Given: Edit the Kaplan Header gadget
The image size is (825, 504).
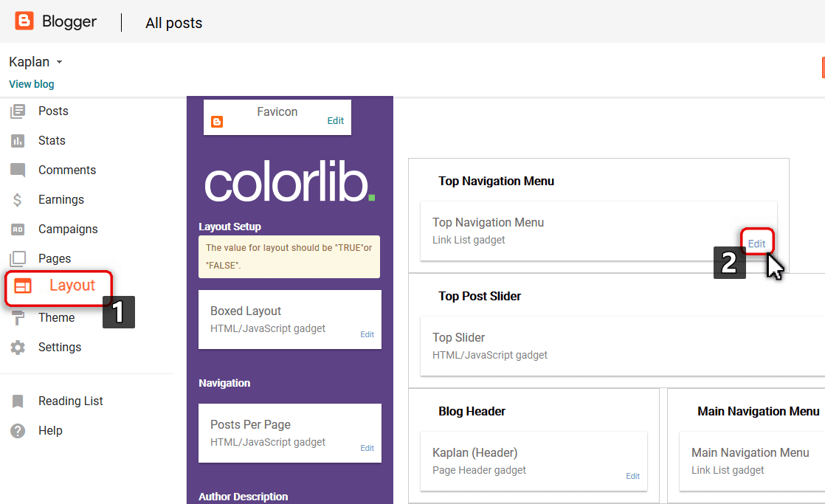Looking at the screenshot, I should pyautogui.click(x=632, y=476).
